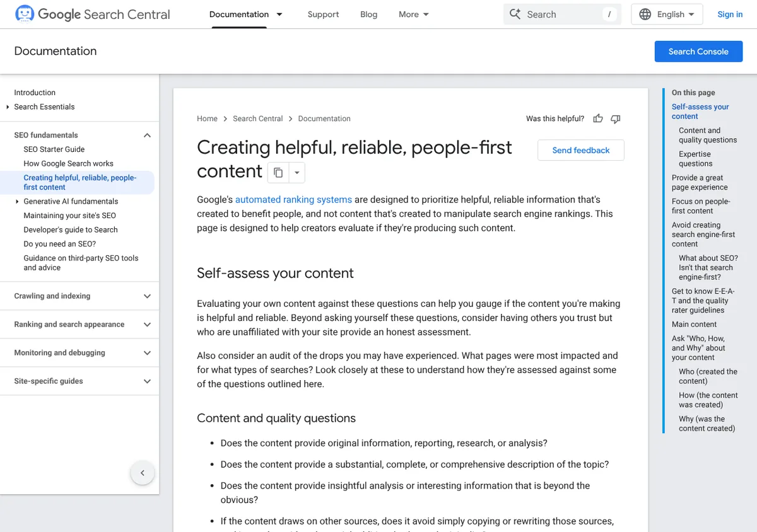The width and height of the screenshot is (757, 532).
Task: Click the Search Essentials sidebar label
Action: (x=44, y=107)
